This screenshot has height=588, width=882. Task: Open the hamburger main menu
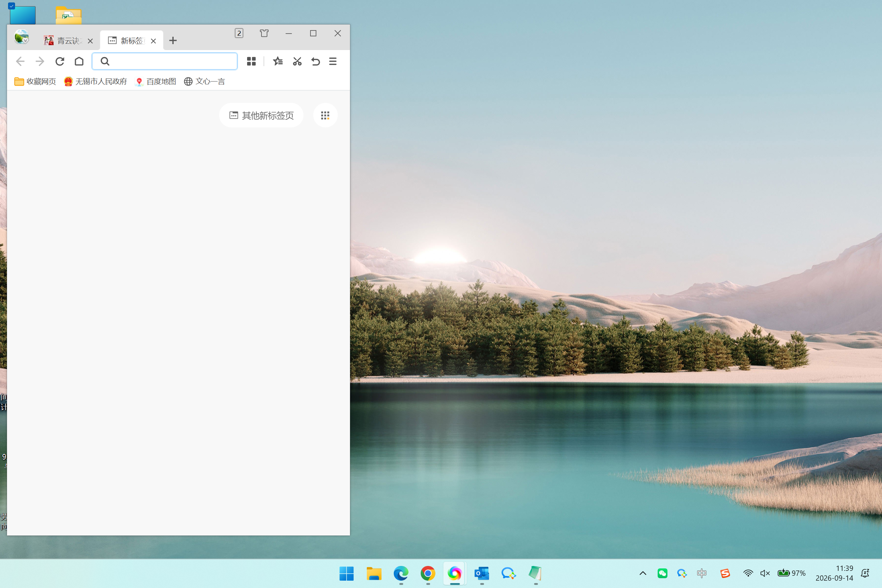[x=332, y=61]
